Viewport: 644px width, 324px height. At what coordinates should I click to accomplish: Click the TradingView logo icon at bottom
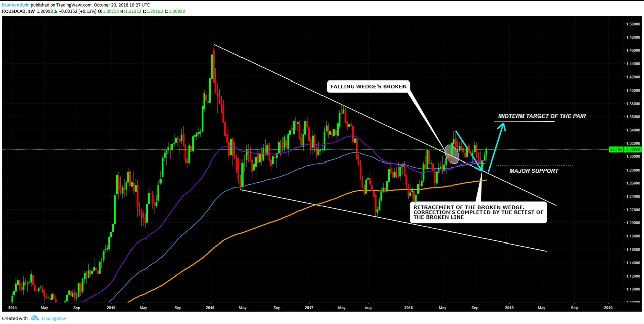[35, 318]
